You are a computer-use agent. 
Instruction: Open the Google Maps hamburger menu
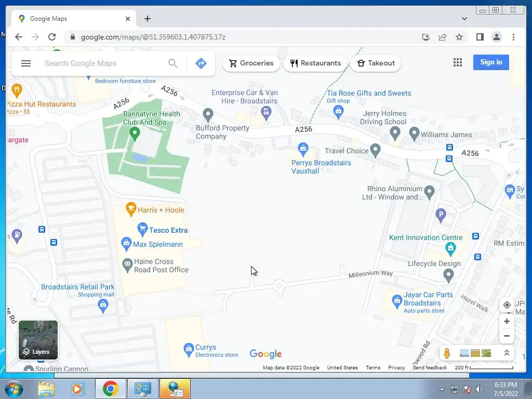26,63
